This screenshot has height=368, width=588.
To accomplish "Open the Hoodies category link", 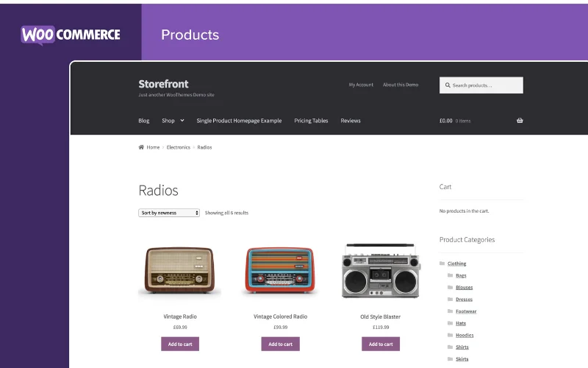I will (465, 336).
